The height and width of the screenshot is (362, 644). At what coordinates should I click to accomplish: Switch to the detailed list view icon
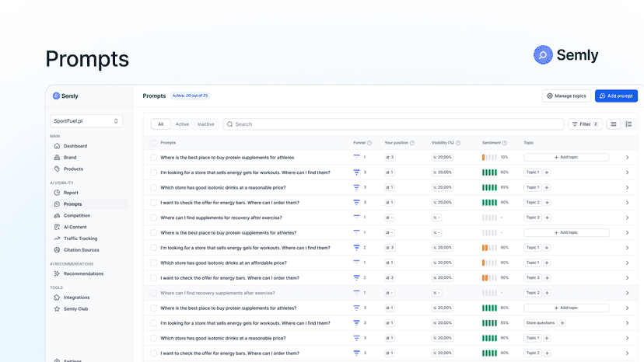tap(628, 124)
